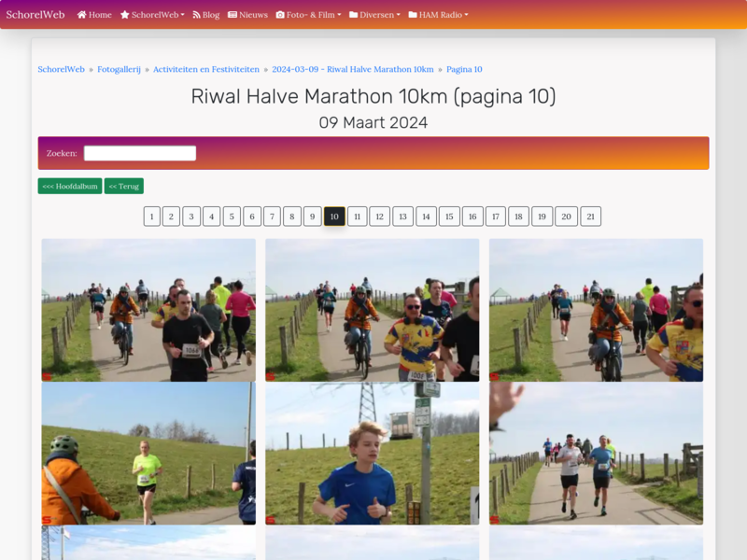Open SchorelWeb breadcrumb link
The image size is (747, 560).
click(x=61, y=69)
